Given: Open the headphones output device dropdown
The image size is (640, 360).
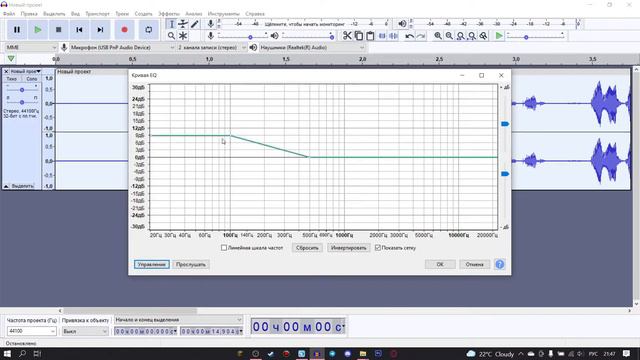Looking at the screenshot, I should [312, 47].
